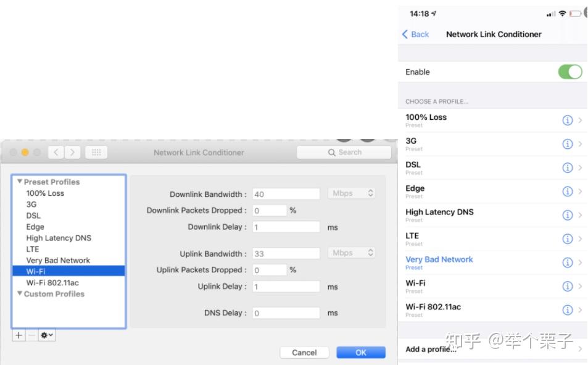Click the show-all grid icon in toolbar
The image size is (588, 365).
pos(96,153)
